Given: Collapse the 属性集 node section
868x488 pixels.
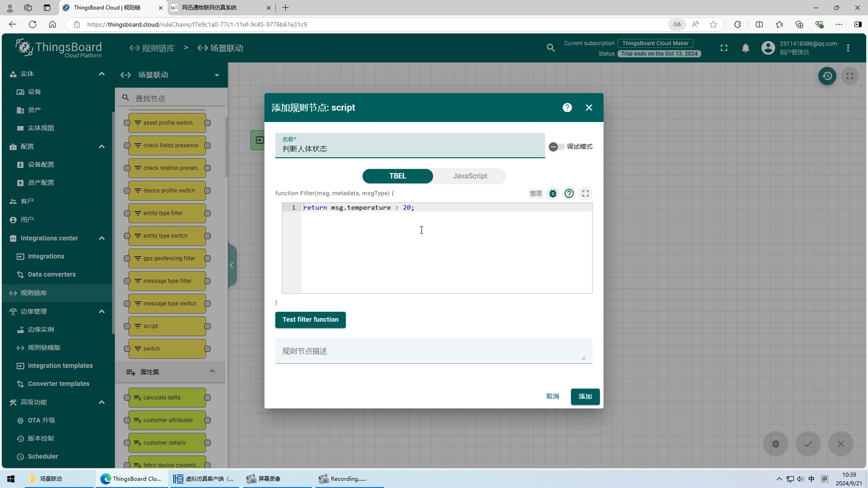Looking at the screenshot, I should (x=212, y=372).
